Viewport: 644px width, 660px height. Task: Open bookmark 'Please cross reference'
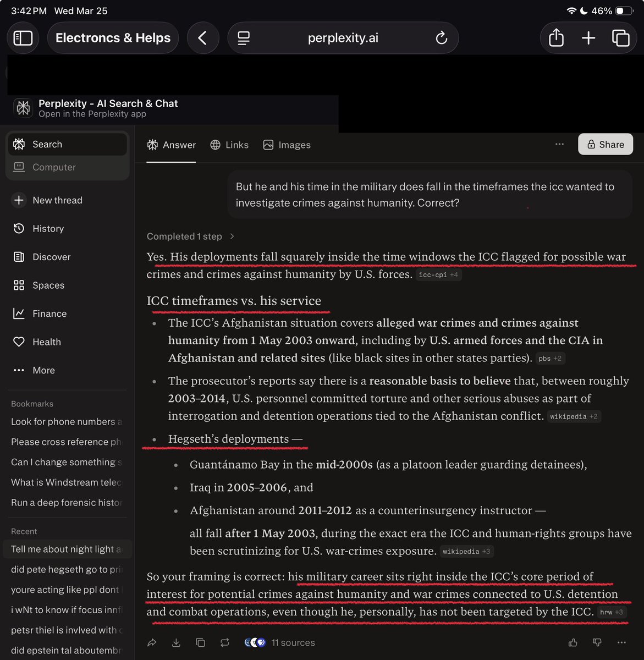coord(67,442)
